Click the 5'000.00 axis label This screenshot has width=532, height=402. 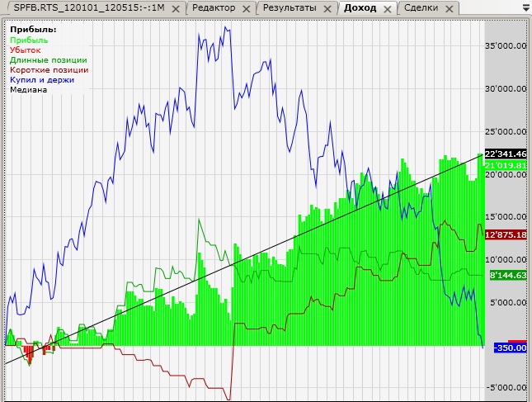tap(508, 302)
